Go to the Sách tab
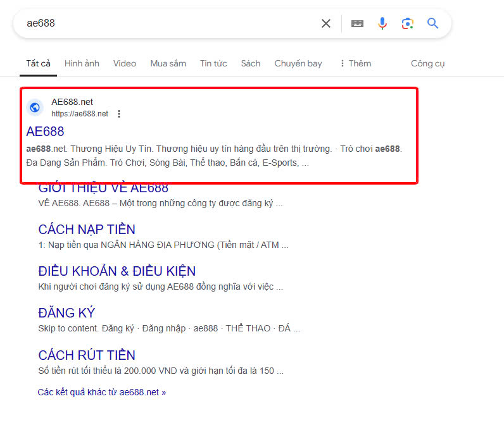This screenshot has height=425, width=504. point(251,63)
